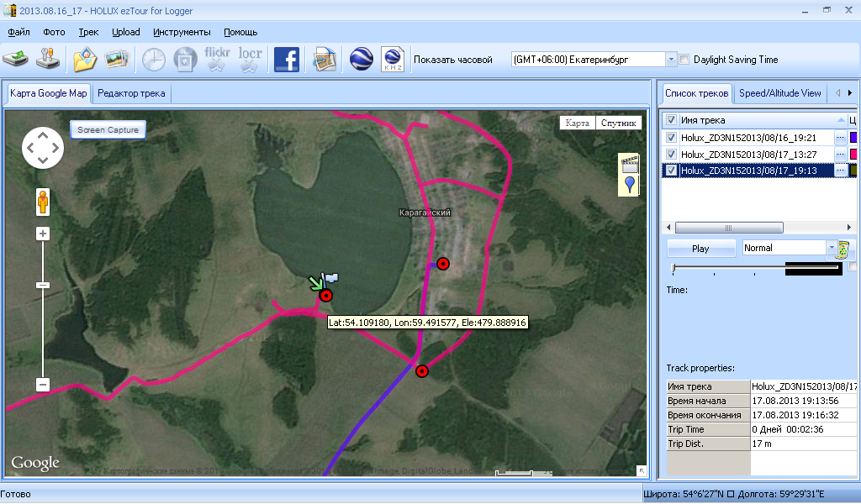Click the globe geotag photo icon
Screen dimensions: 861x504
[x=185, y=60]
